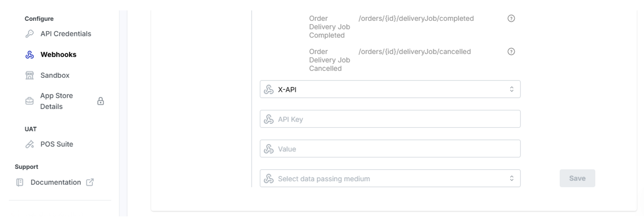Focus the API Key input field
Image resolution: width=644 pixels, height=222 pixels.
(390, 119)
